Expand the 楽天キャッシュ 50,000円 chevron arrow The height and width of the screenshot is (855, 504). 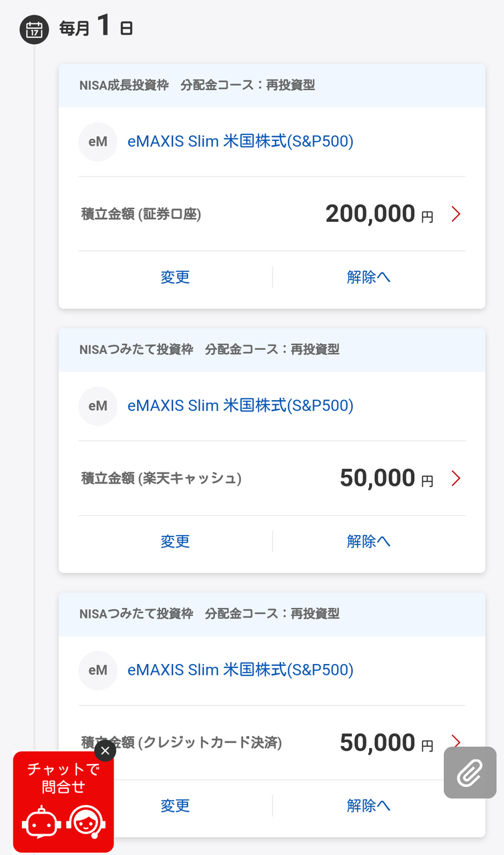pos(456,478)
